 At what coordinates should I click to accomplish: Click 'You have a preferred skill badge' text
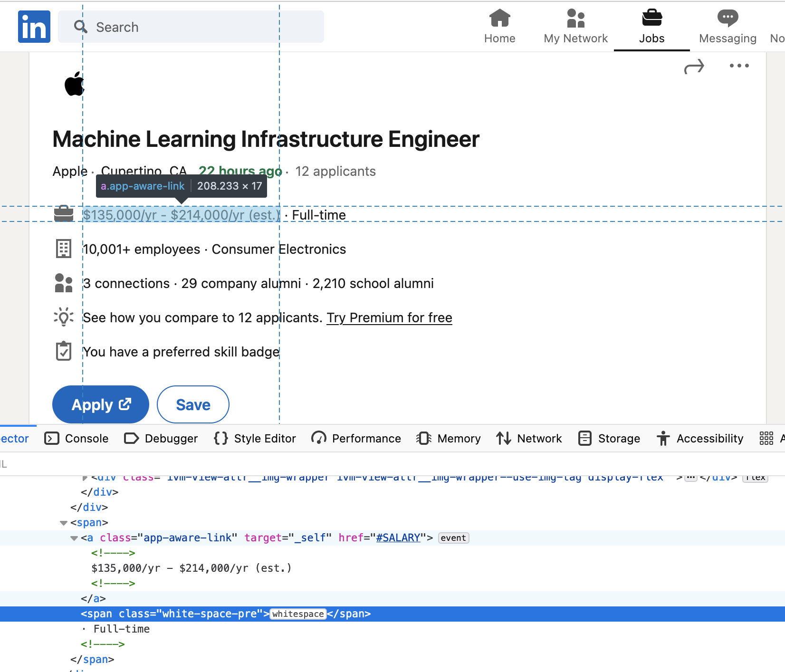point(181,352)
